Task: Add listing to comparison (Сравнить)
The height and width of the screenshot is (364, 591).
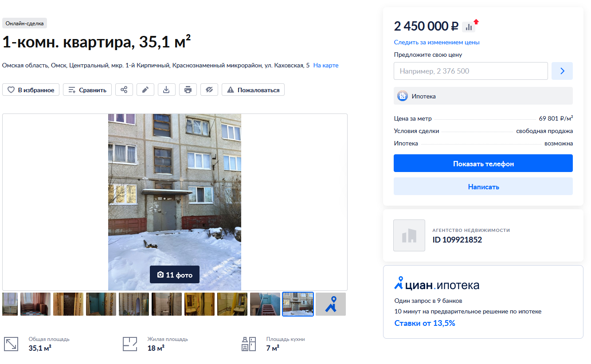Action: (x=87, y=90)
